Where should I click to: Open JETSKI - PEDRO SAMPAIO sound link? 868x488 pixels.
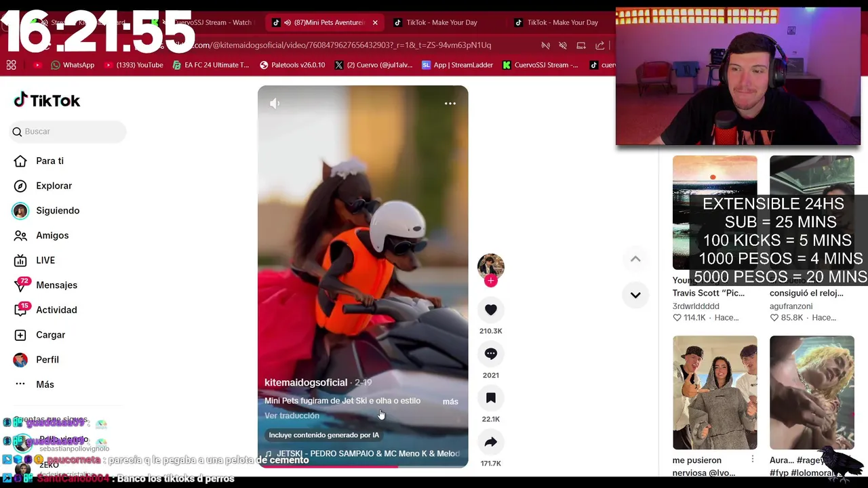362,453
